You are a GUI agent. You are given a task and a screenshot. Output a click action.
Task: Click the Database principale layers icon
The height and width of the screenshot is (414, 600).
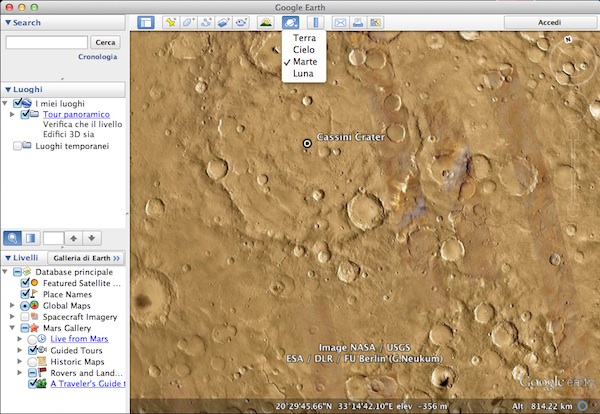tap(27, 272)
